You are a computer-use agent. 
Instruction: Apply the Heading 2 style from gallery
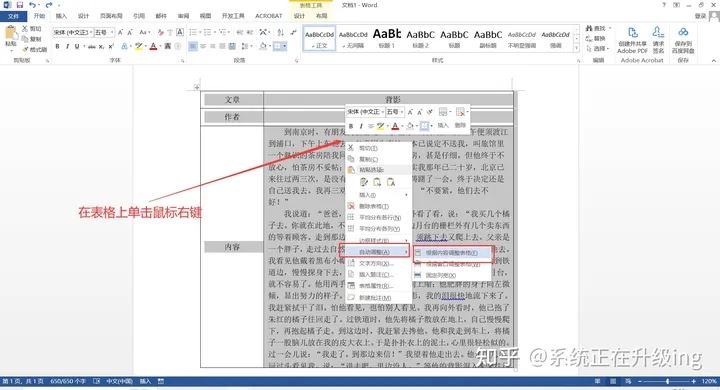click(420, 38)
